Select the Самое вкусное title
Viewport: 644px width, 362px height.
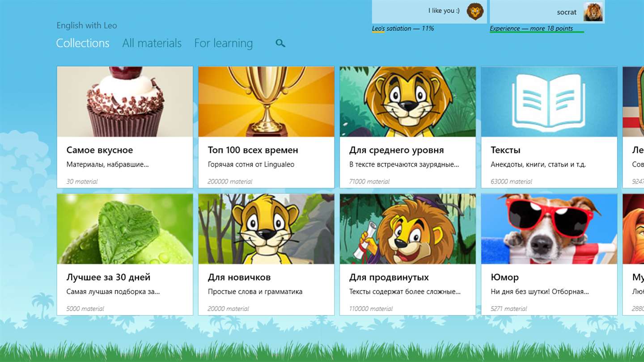[100, 150]
